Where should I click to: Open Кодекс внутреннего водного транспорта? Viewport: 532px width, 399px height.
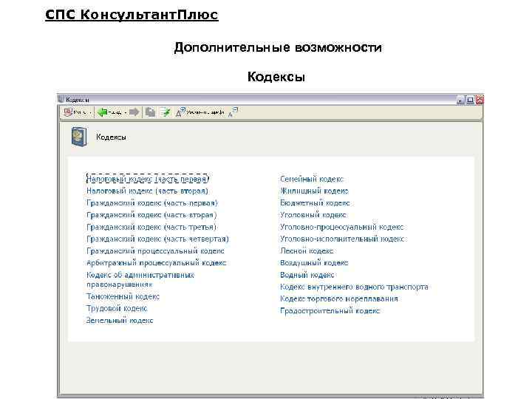[x=354, y=287]
